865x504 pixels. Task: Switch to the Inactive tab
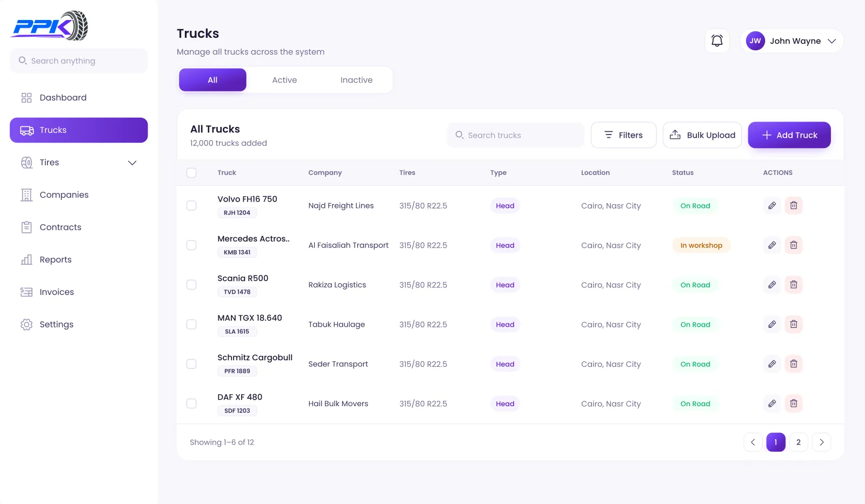tap(356, 80)
